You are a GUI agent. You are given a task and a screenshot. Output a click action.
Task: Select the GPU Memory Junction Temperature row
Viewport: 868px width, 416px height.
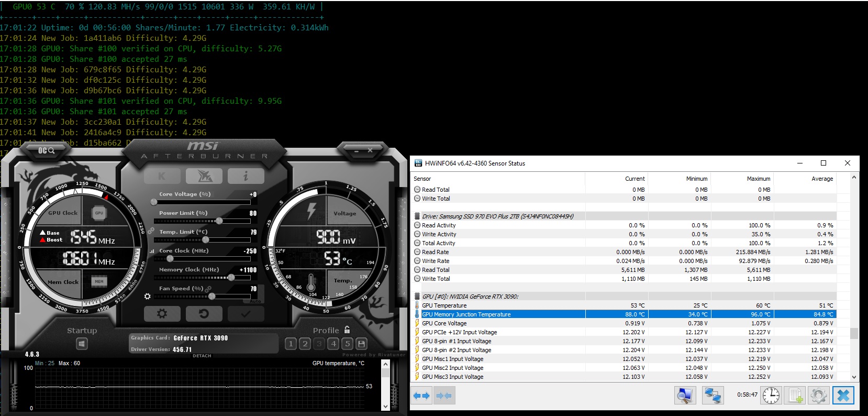624,314
